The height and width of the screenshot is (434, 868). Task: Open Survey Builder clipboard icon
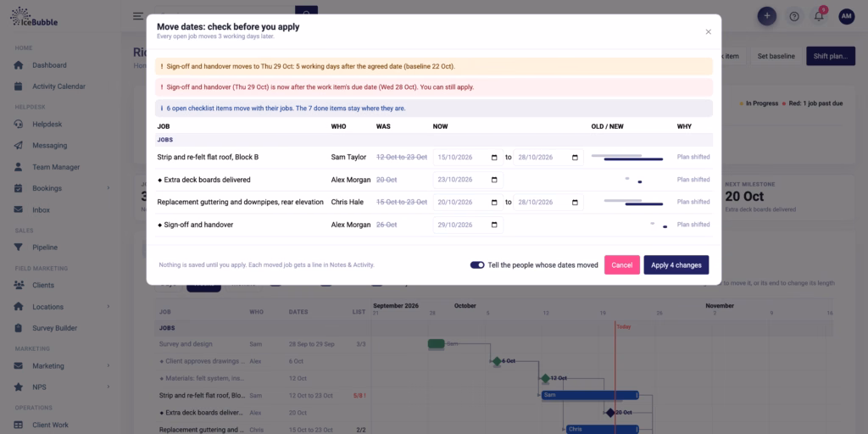click(19, 328)
